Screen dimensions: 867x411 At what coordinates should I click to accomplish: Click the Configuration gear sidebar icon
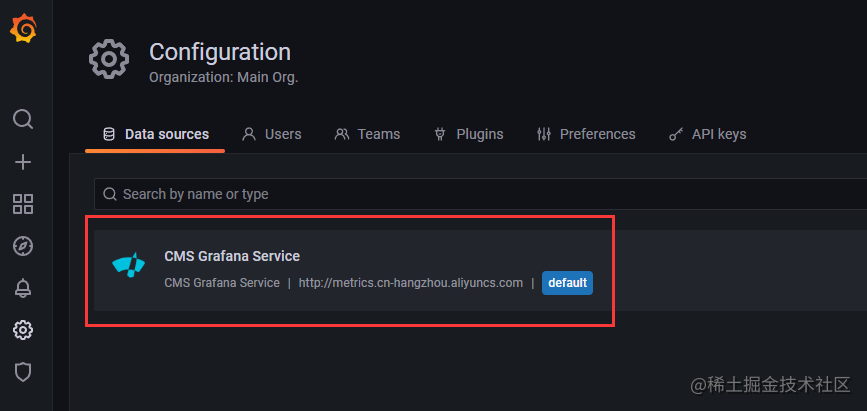coord(23,330)
